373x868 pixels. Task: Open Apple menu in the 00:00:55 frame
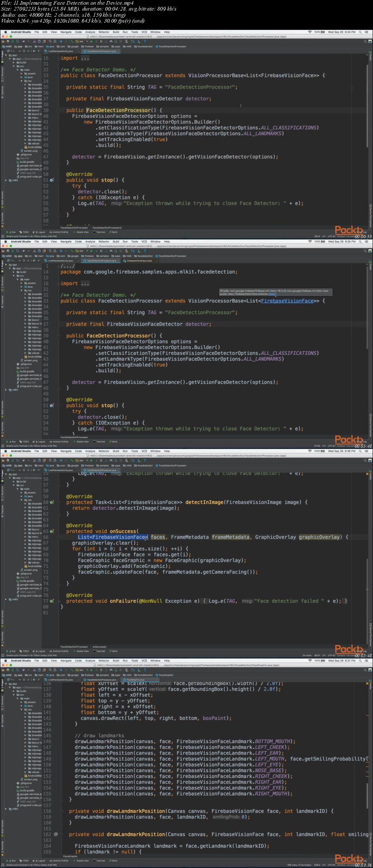[x=5, y=32]
